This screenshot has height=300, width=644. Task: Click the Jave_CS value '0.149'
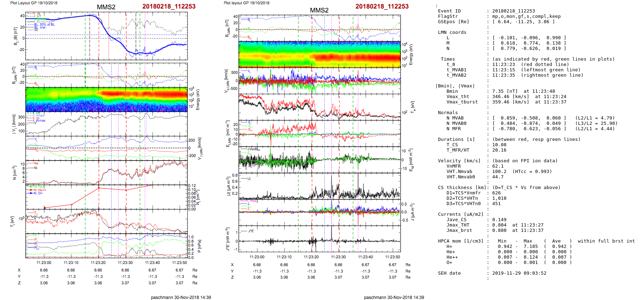(x=499, y=220)
